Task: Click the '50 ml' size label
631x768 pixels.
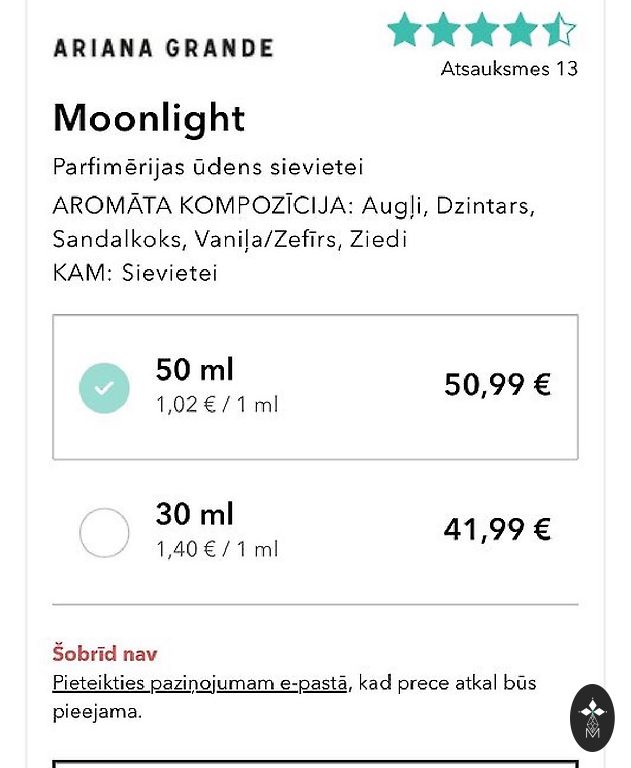Action: click(x=194, y=370)
